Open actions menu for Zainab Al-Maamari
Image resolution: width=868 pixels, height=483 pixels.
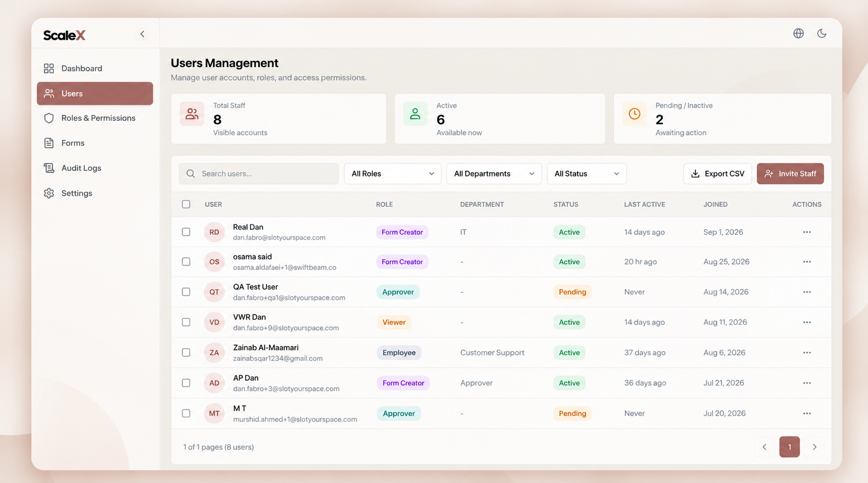[x=807, y=352]
